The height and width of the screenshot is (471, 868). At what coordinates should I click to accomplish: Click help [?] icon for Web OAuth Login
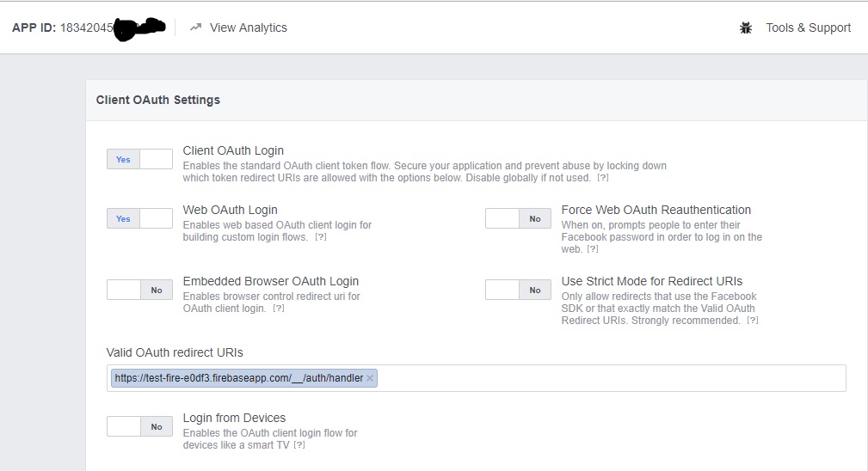[320, 237]
